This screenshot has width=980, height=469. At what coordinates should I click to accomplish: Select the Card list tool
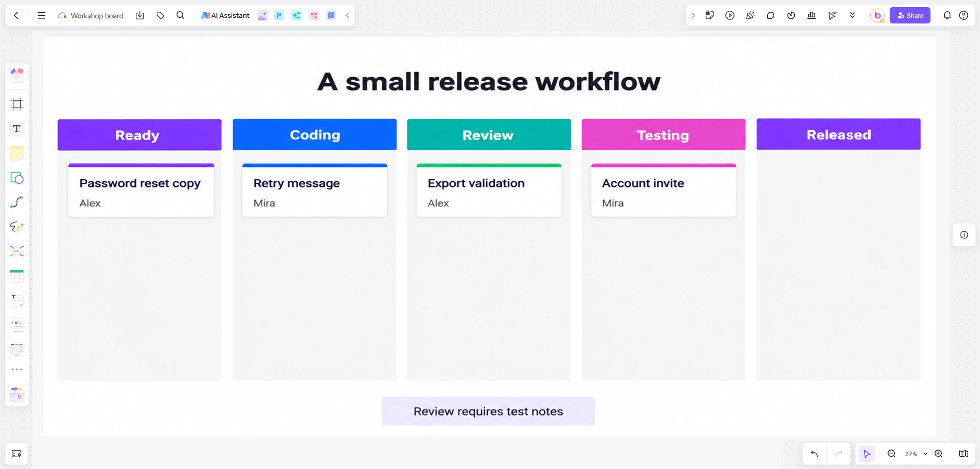click(17, 325)
